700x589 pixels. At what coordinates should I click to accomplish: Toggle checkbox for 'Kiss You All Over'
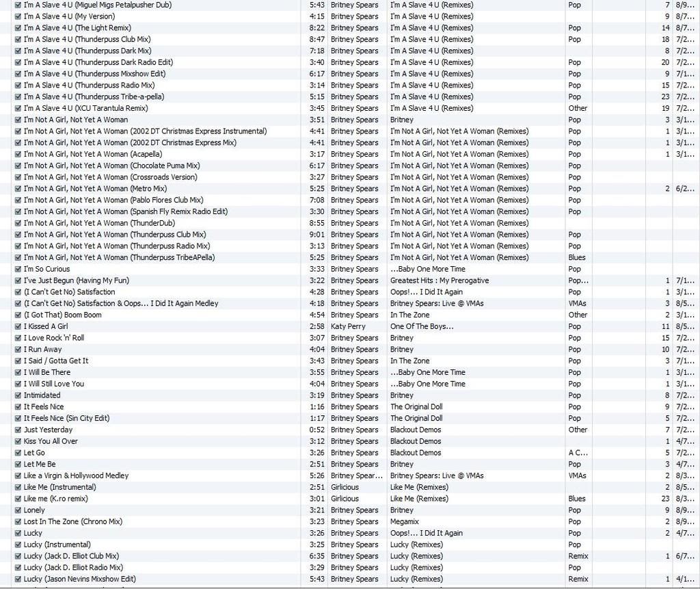[18, 441]
